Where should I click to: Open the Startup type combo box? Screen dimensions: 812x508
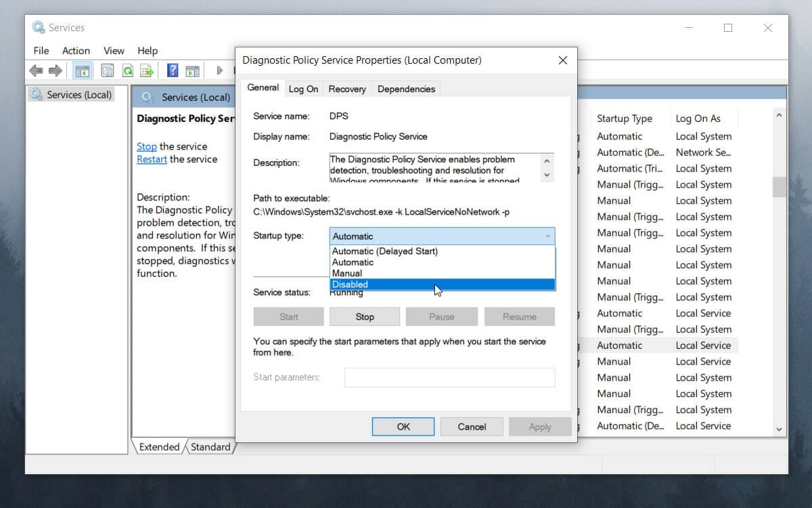pyautogui.click(x=442, y=236)
